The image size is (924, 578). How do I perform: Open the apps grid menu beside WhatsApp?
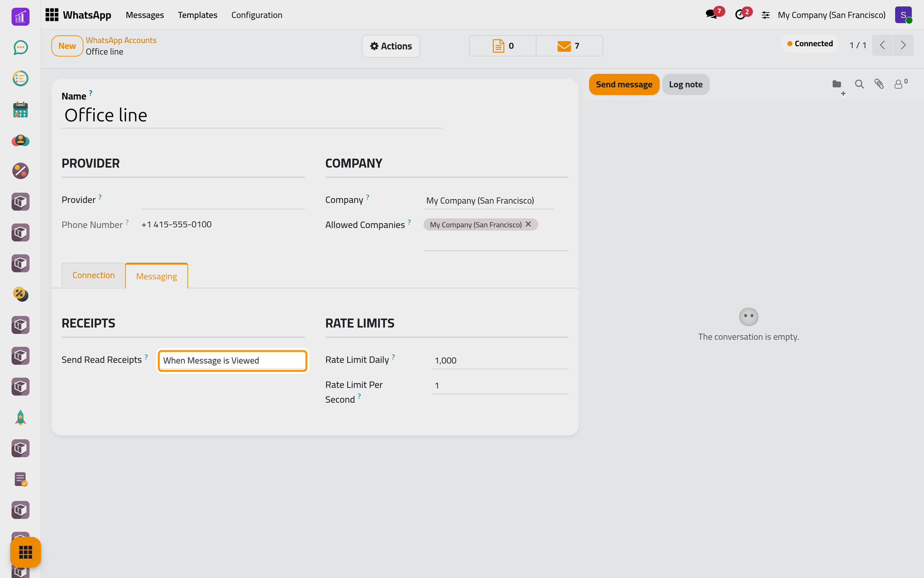[51, 15]
